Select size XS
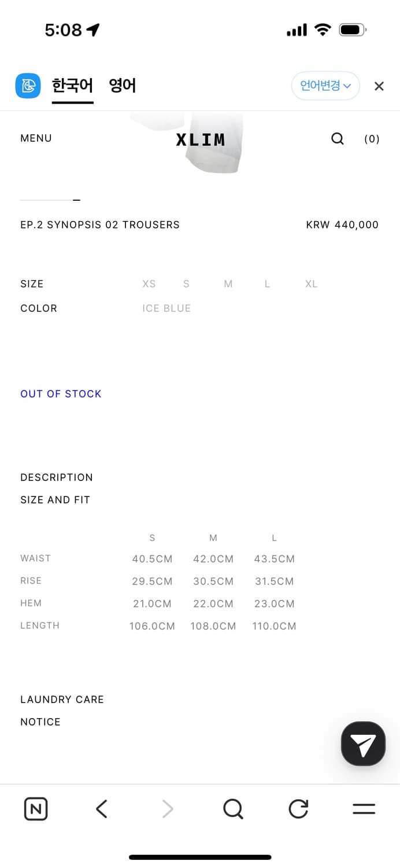Image resolution: width=400 pixels, height=868 pixels. [x=149, y=284]
